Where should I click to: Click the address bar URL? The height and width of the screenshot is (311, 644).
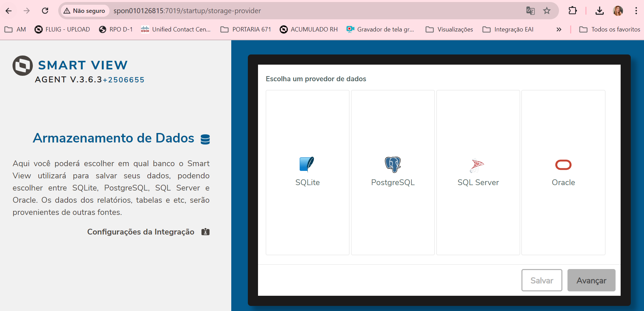tap(187, 11)
